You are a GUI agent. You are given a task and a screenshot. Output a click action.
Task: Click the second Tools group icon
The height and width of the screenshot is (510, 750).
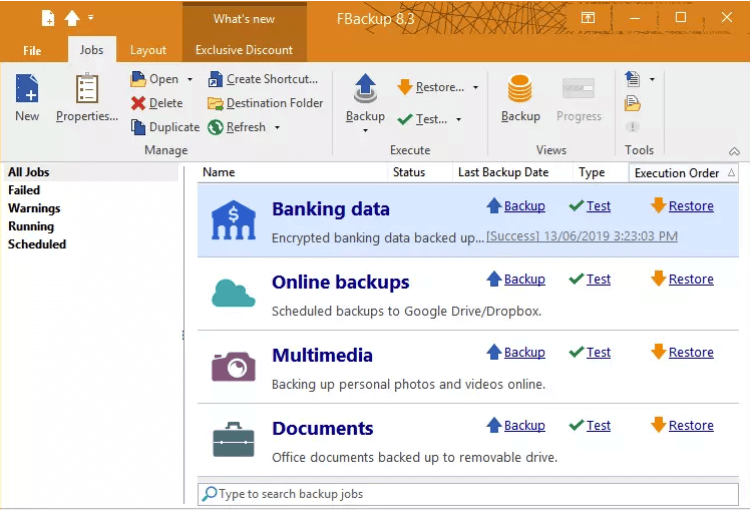[x=632, y=103]
